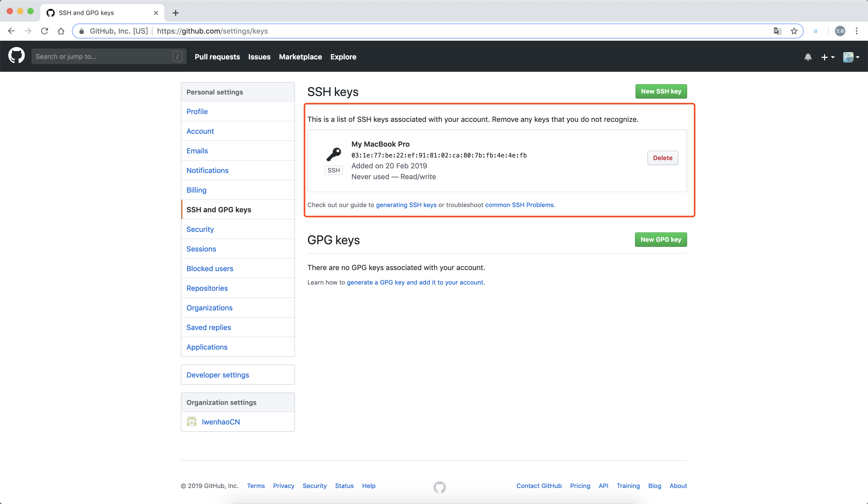Open Saved replies settings
The image size is (868, 504).
(x=238, y=327)
